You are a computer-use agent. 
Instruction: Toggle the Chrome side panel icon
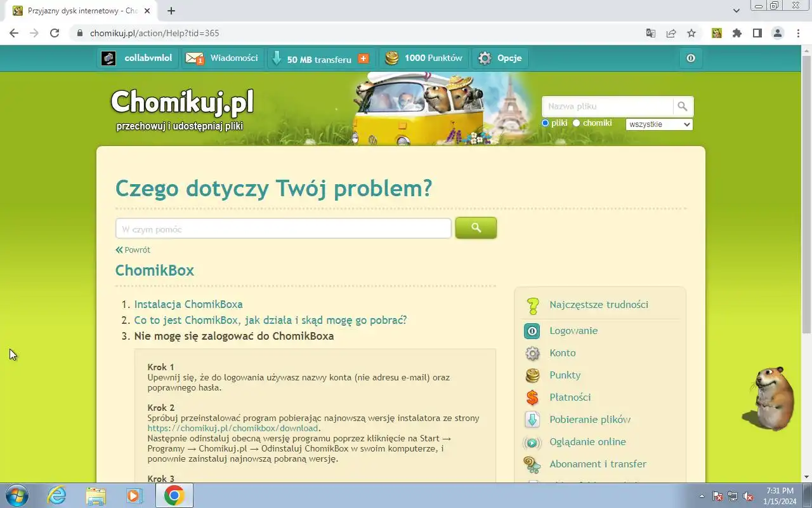[x=757, y=33]
